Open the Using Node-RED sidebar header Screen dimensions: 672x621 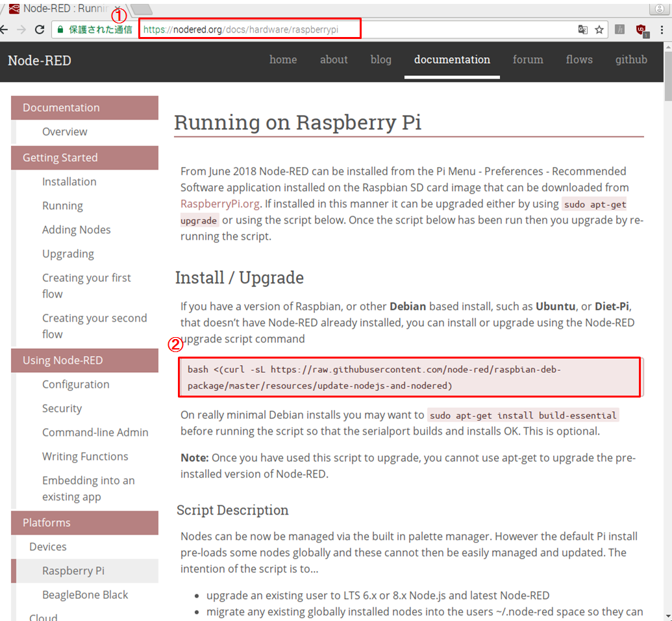pyautogui.click(x=85, y=361)
